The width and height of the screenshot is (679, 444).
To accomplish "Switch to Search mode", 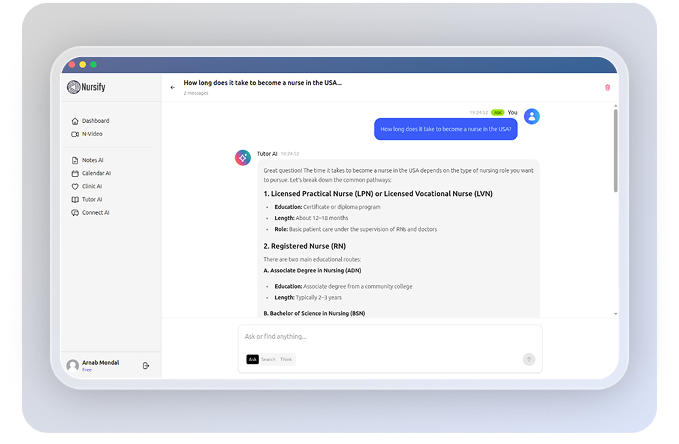I will [268, 359].
